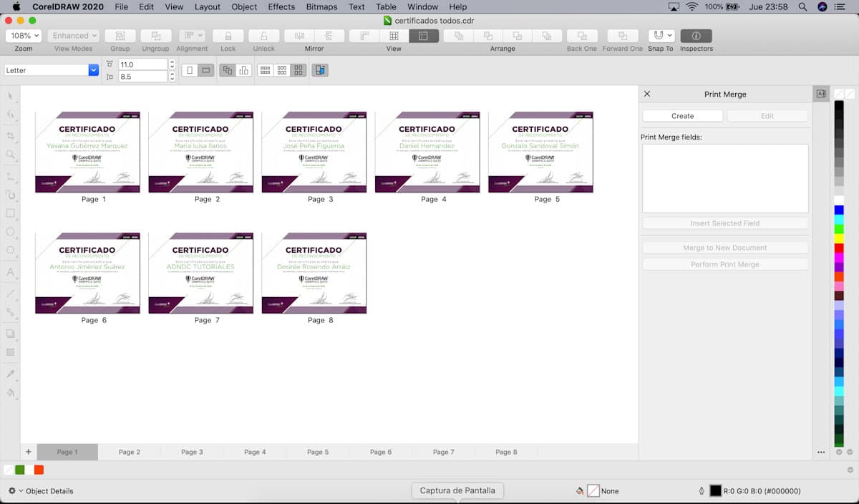Screen dimensions: 859x504
Task: Select the Text tool in toolbox
Action: (x=11, y=272)
